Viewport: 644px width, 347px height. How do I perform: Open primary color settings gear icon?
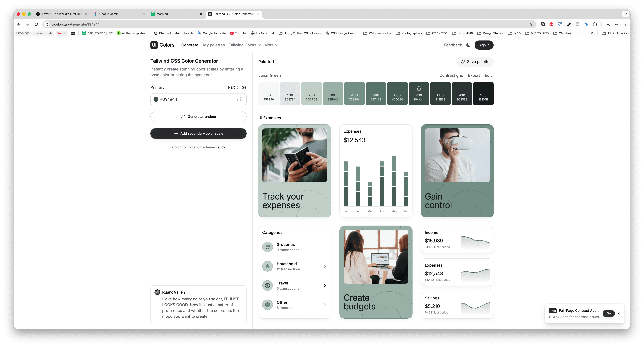(244, 87)
